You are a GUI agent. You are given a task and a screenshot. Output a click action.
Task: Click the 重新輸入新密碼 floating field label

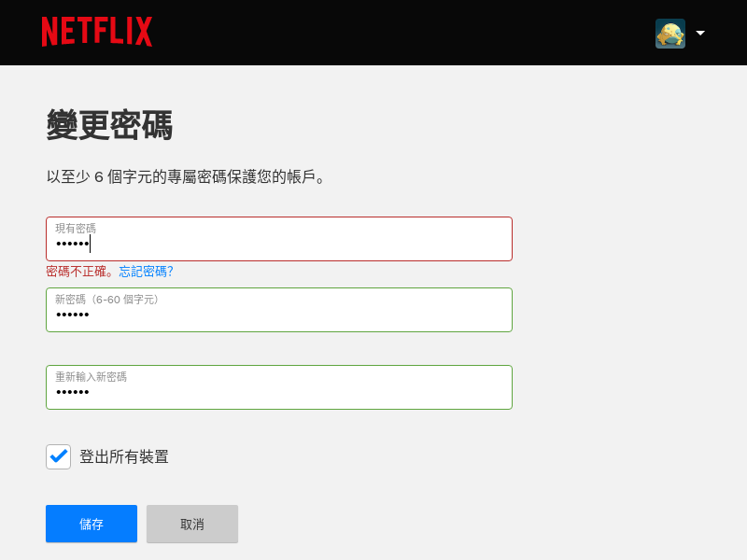(91, 377)
